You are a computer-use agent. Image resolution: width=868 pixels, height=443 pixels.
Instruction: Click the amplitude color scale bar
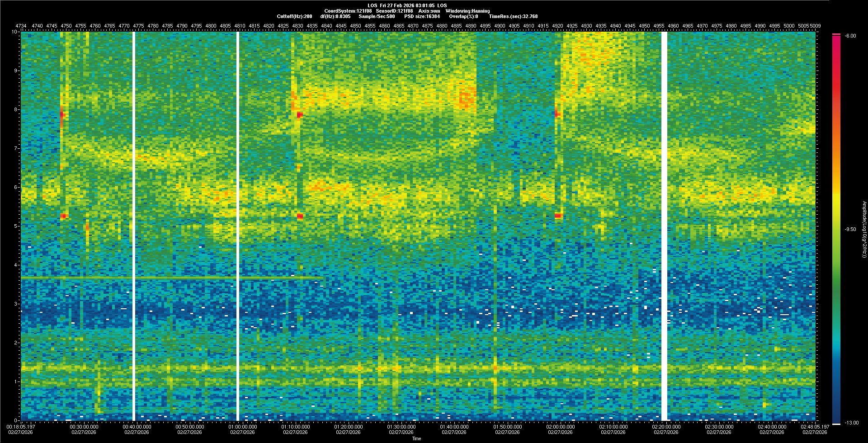coord(836,229)
